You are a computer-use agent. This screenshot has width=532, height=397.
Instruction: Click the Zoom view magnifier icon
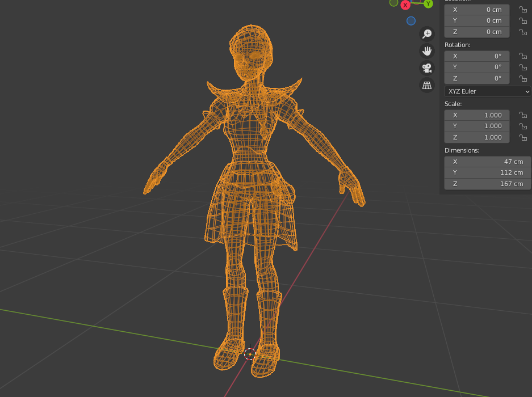point(427,33)
